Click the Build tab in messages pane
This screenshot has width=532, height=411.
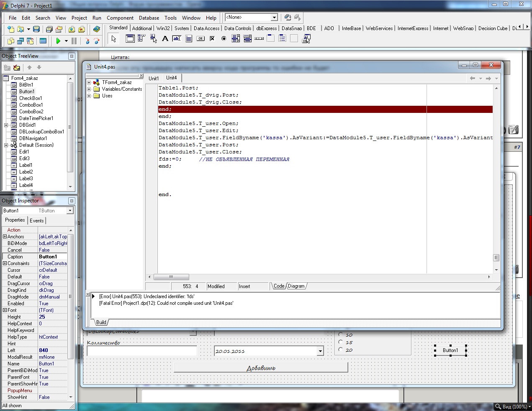coord(101,322)
